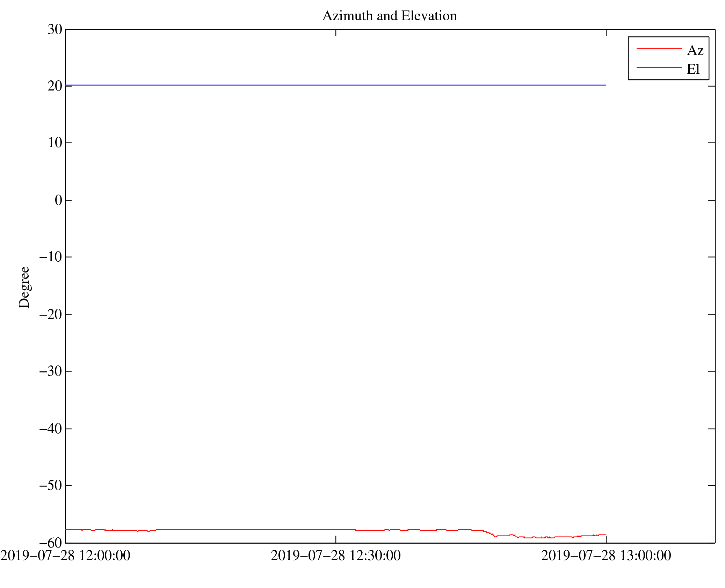This screenshot has height=588, width=725.
Task: Click the y-axis tick label −10
Action: click(x=51, y=257)
